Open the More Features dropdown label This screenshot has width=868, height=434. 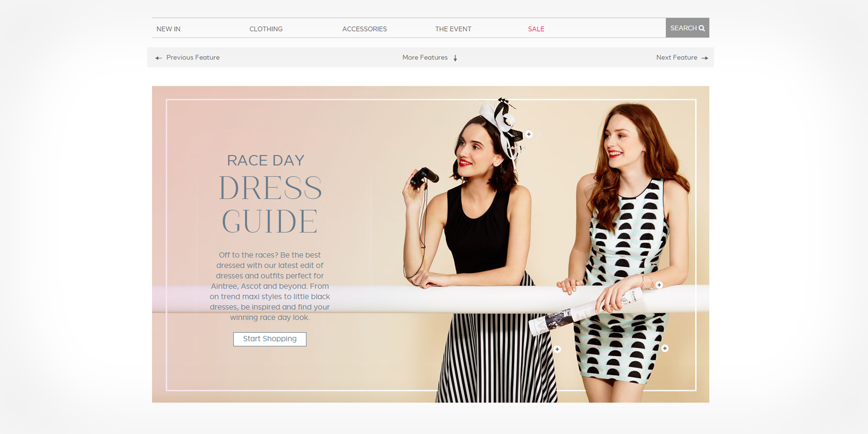click(424, 58)
